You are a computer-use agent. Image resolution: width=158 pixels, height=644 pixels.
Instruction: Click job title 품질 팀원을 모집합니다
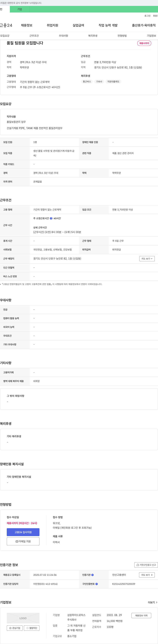pyautogui.click(x=25, y=43)
